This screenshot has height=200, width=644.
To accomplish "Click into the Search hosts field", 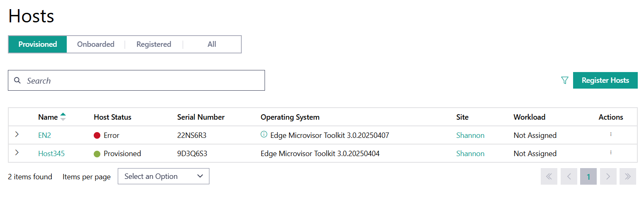I will point(141,81).
